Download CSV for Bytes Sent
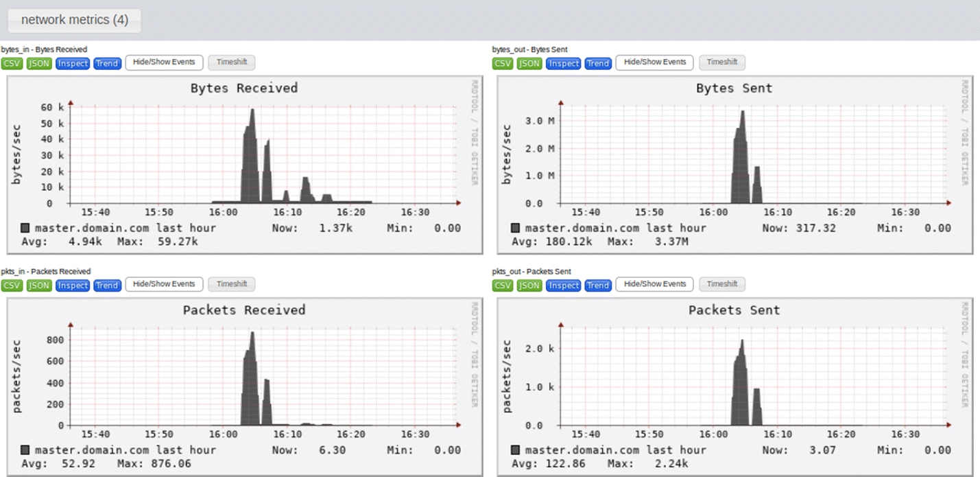Image resolution: width=980 pixels, height=477 pixels. tap(503, 63)
